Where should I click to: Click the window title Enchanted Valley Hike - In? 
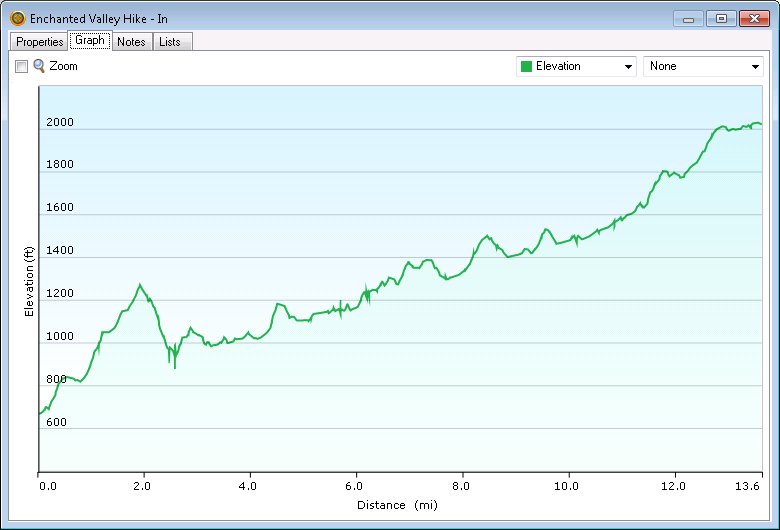pyautogui.click(x=98, y=19)
